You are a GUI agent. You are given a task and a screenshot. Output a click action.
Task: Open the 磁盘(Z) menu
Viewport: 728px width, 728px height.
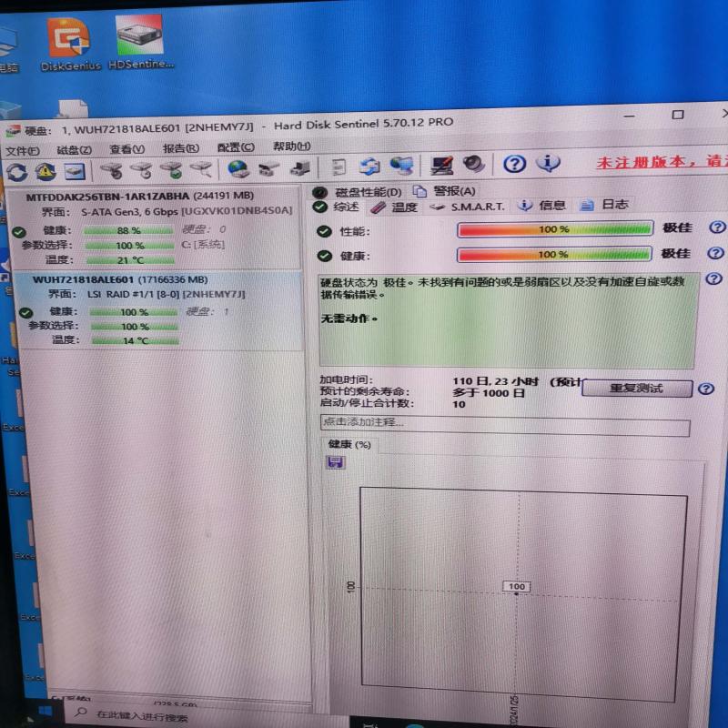click(75, 150)
